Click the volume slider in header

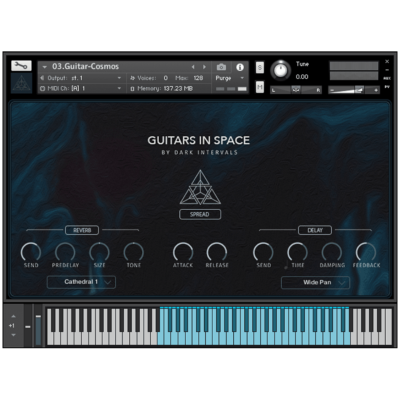354,90
